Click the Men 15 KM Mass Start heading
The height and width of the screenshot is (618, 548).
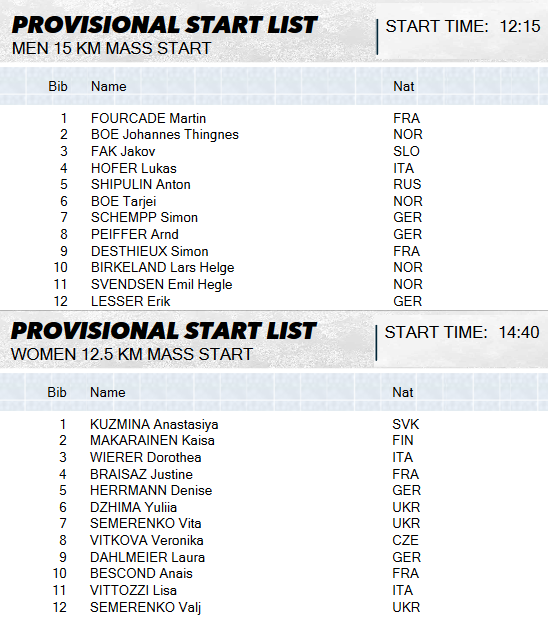pyautogui.click(x=112, y=48)
